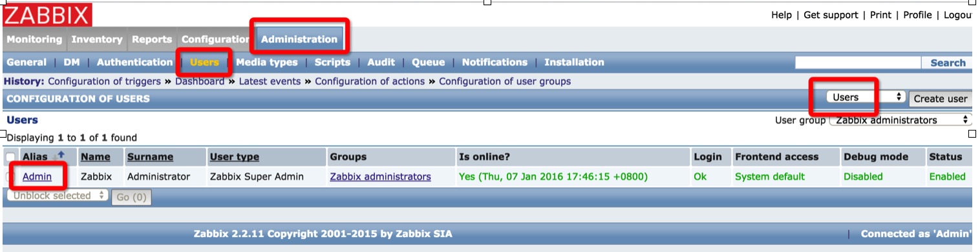Click the 'Yes (Thu, 07 Jan 2016' online text
Screen dimensions: 980x252
click(x=553, y=176)
